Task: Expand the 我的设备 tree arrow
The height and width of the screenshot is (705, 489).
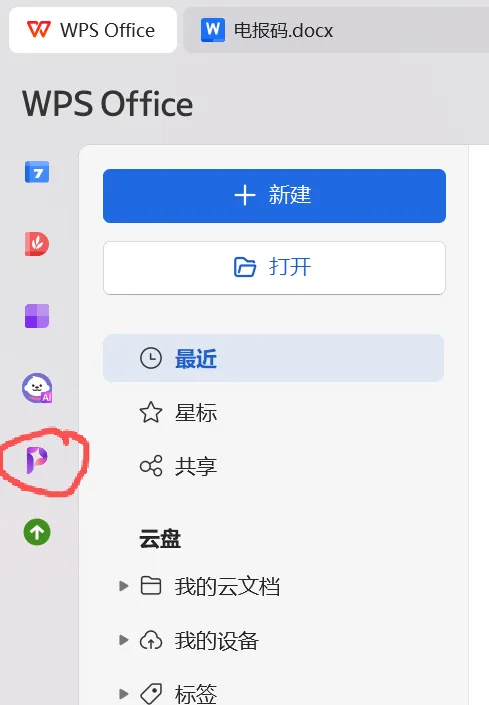Action: (x=124, y=640)
